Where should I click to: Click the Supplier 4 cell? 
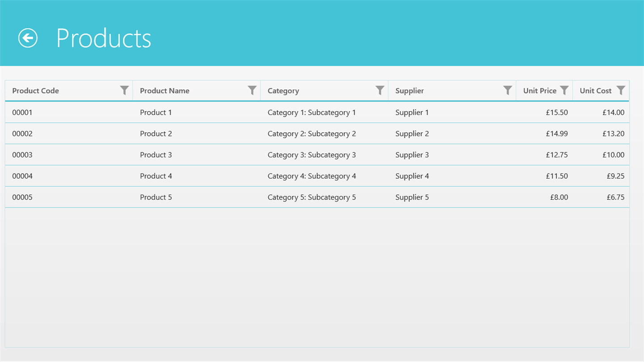point(452,176)
